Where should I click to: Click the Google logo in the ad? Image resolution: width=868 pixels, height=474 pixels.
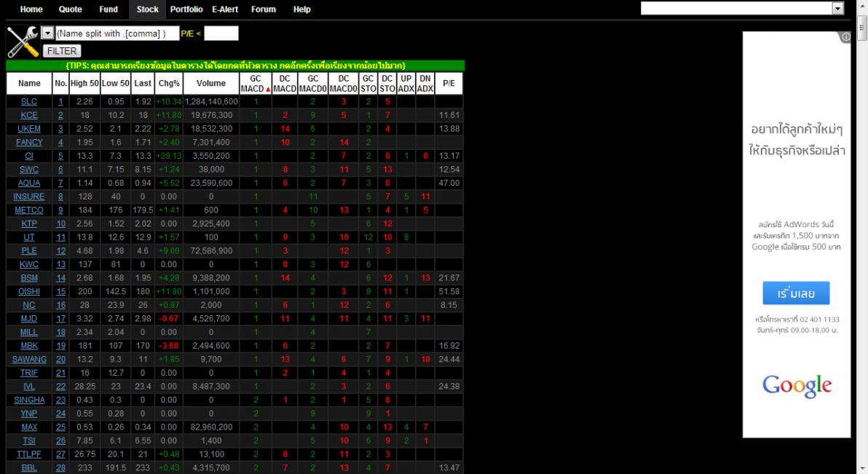[797, 386]
